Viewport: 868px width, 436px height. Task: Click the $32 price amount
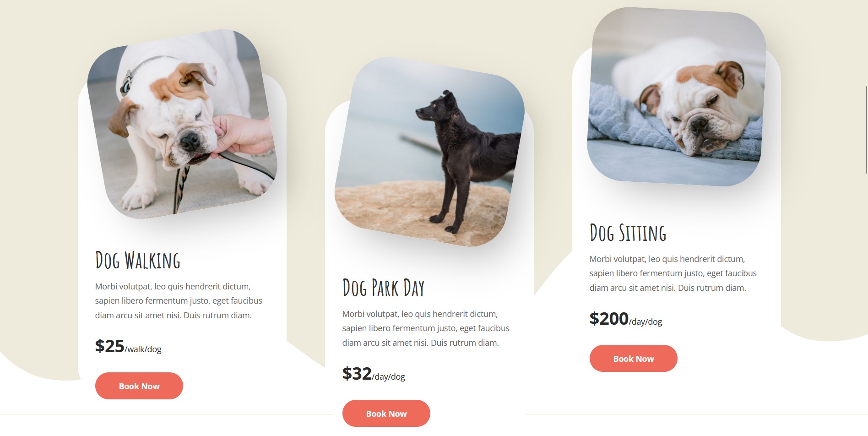357,373
